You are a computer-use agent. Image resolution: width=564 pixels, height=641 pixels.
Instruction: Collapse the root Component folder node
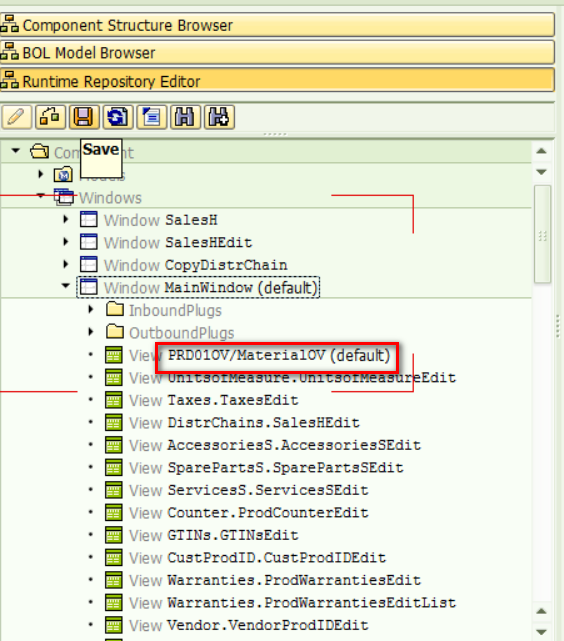pos(16,151)
